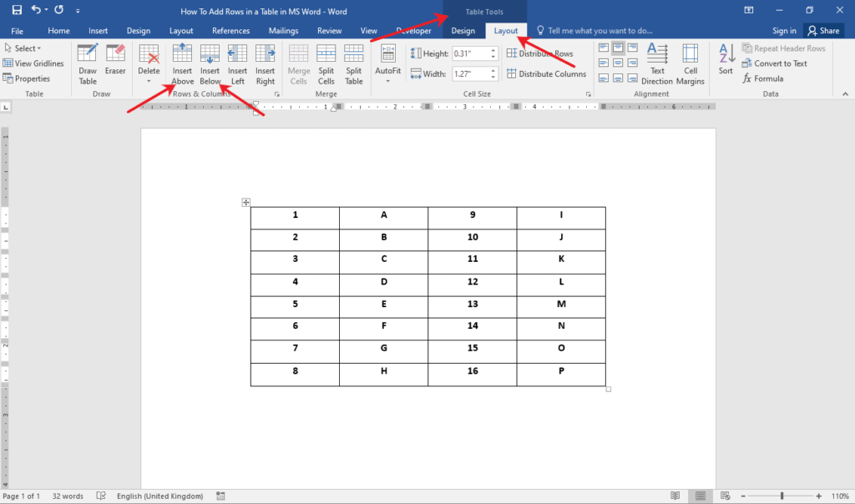Switch to the References tab
Image resolution: width=855 pixels, height=504 pixels.
[x=230, y=31]
